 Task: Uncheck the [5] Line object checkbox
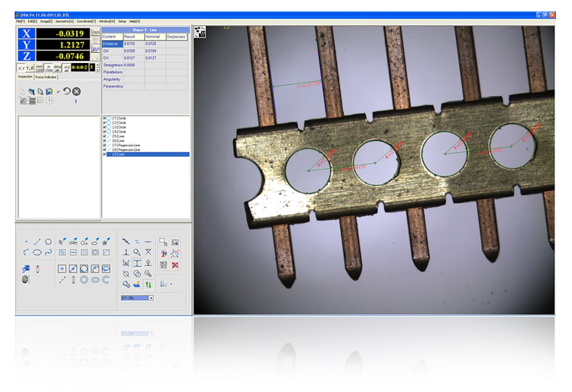105,136
